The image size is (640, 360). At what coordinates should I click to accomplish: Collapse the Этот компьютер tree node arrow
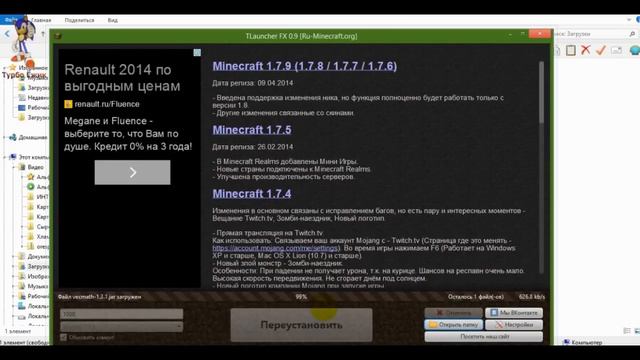4,157
